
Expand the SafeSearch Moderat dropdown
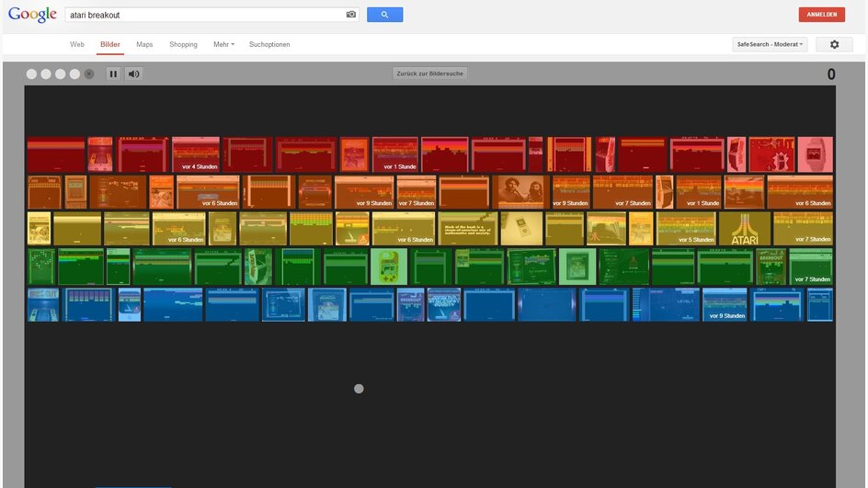click(770, 44)
